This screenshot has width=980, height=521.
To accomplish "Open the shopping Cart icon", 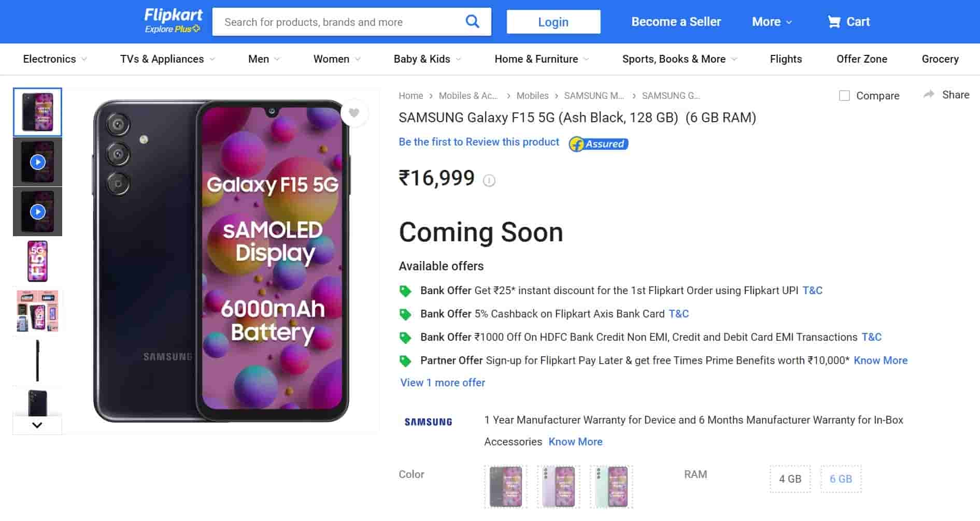I will pos(834,22).
